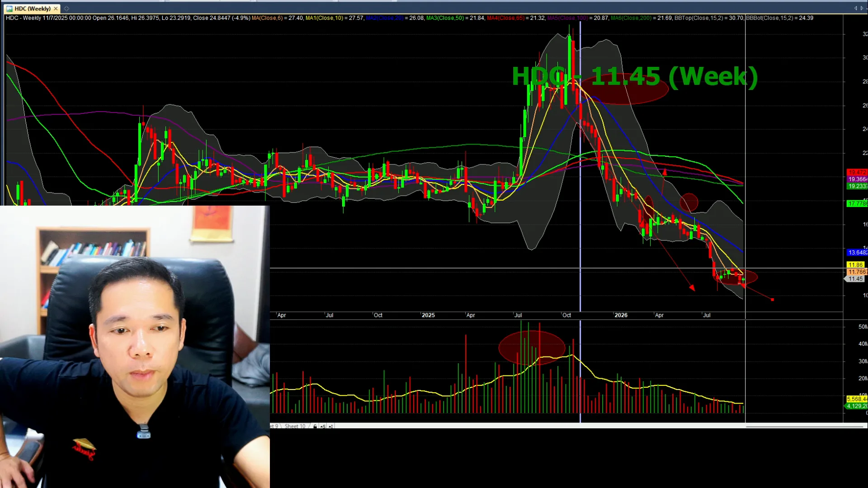Click the Oct marker before 2026 on axis
Image resolution: width=868 pixels, height=488 pixels.
pos(566,315)
